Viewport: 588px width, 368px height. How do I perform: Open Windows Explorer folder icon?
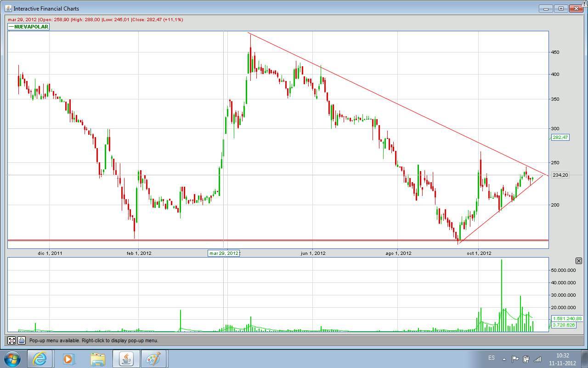tap(98, 359)
